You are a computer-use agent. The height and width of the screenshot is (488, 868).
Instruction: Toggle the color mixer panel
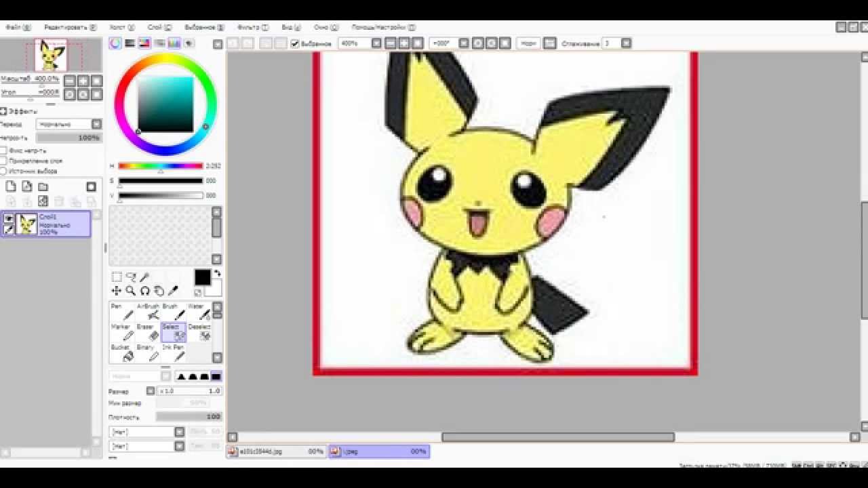(x=159, y=43)
